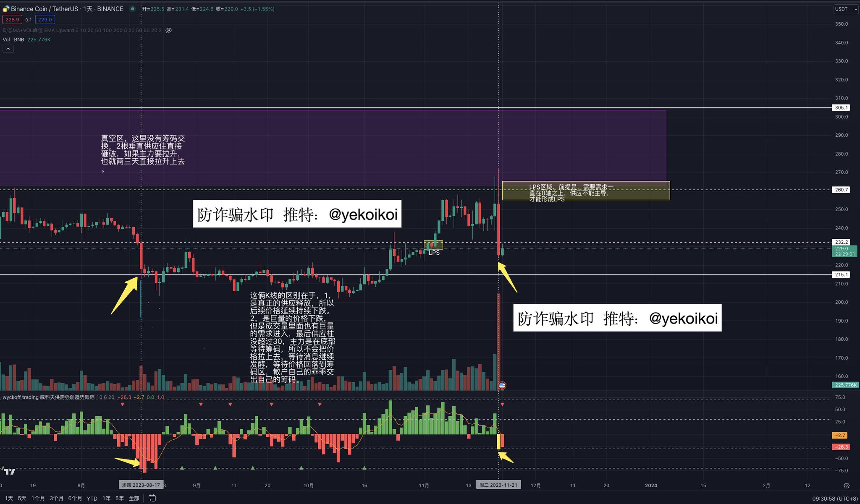Click the 低=224.6 low value
Image resolution: width=860 pixels, height=504 pixels.
click(x=202, y=9)
